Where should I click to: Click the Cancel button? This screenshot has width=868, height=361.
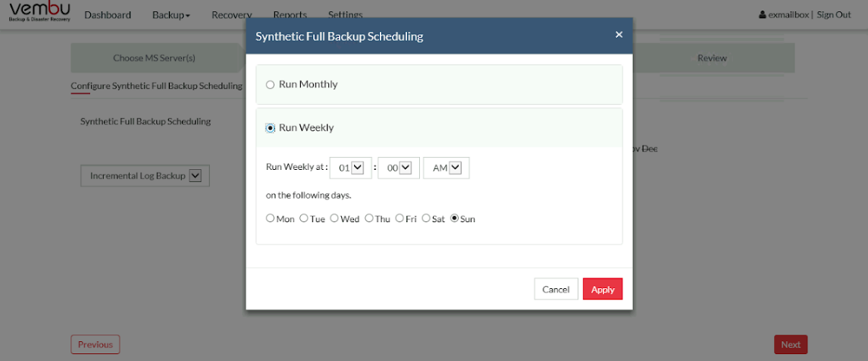pyautogui.click(x=556, y=289)
